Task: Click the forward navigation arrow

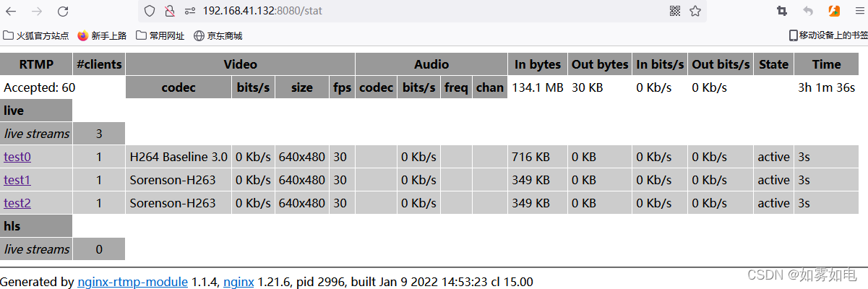Action: (37, 11)
